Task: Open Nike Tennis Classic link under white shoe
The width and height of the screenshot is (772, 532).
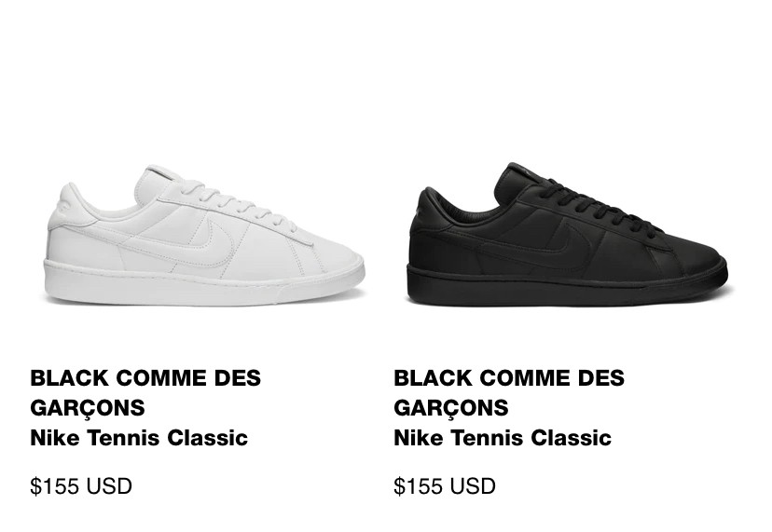Action: point(139,438)
